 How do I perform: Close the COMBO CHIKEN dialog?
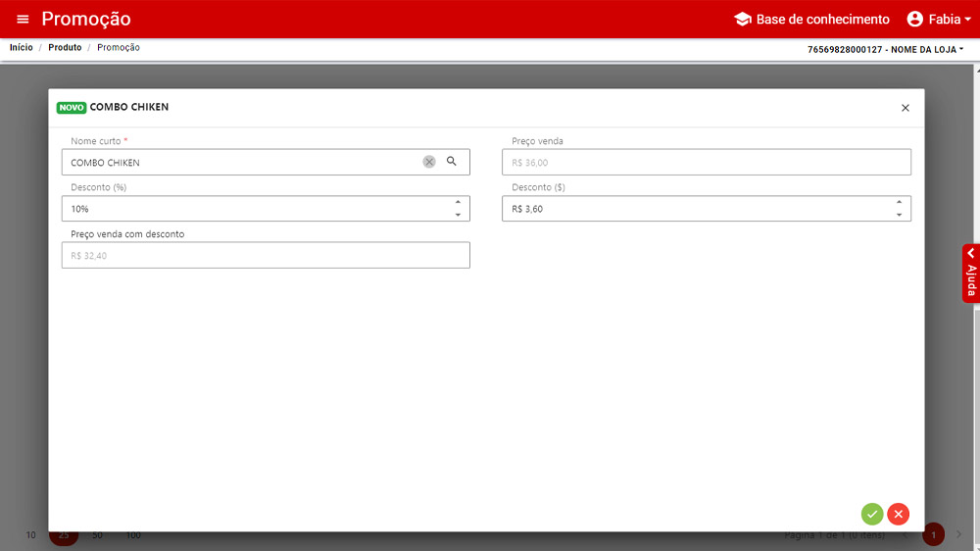point(905,108)
